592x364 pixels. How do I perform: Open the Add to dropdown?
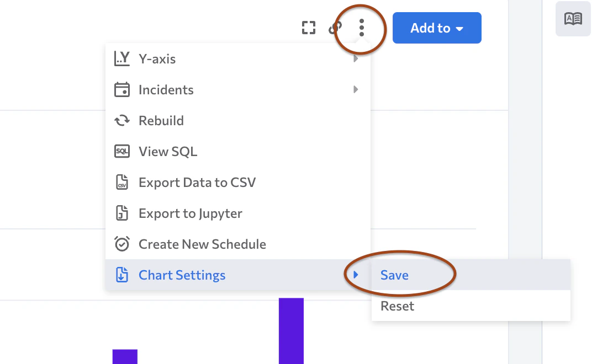pyautogui.click(x=437, y=28)
